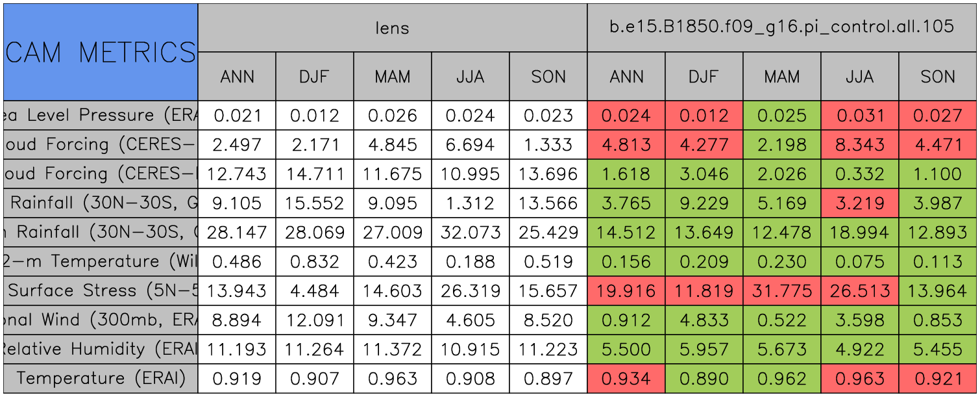
Task: Select the "lens" column group header
Action: coord(392,27)
